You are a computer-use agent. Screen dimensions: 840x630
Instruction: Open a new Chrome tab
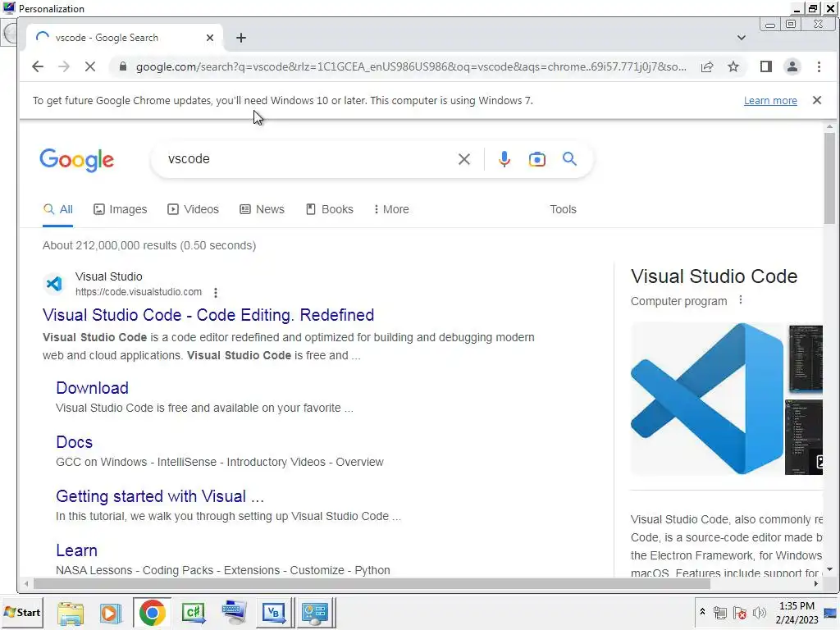coord(241,38)
